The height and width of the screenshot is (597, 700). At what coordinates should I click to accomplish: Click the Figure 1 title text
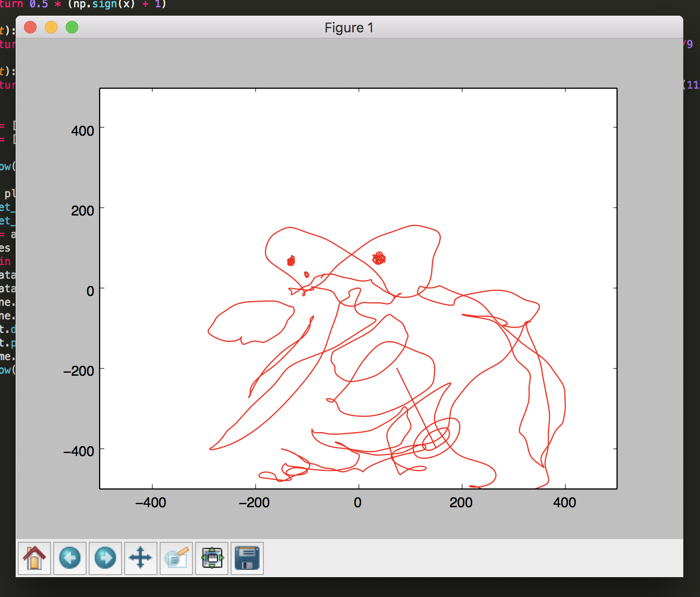pyautogui.click(x=349, y=28)
